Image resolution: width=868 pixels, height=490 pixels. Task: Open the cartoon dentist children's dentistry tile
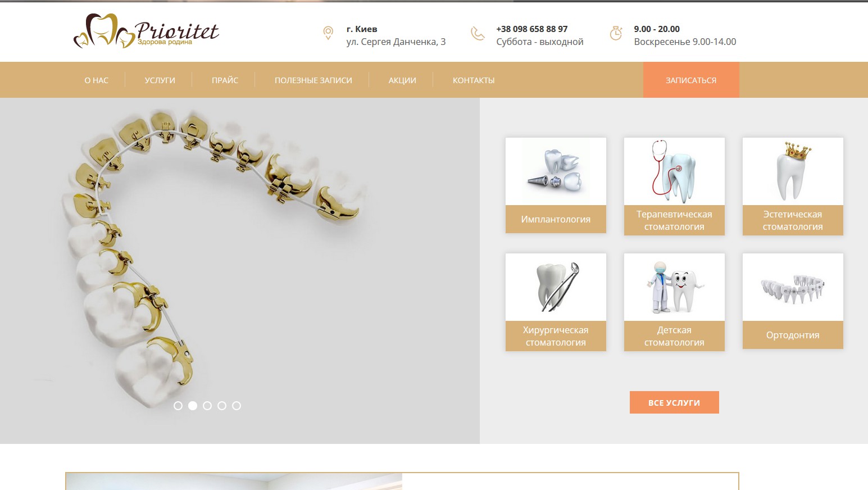click(x=674, y=287)
